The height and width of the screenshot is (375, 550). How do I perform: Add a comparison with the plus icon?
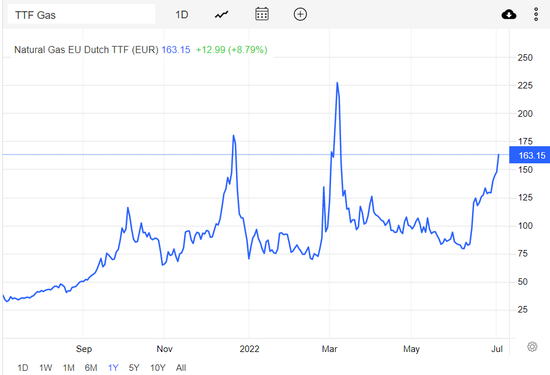point(300,14)
